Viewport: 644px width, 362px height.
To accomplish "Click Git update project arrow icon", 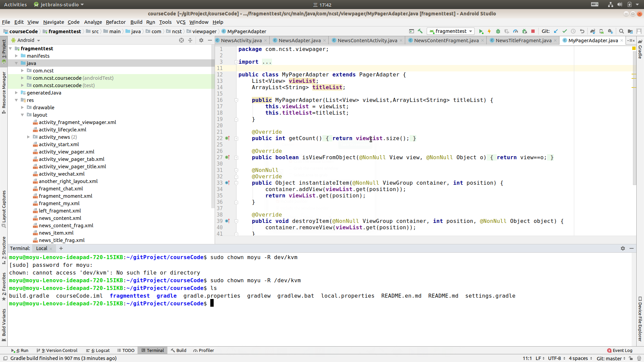I will pos(556,31).
